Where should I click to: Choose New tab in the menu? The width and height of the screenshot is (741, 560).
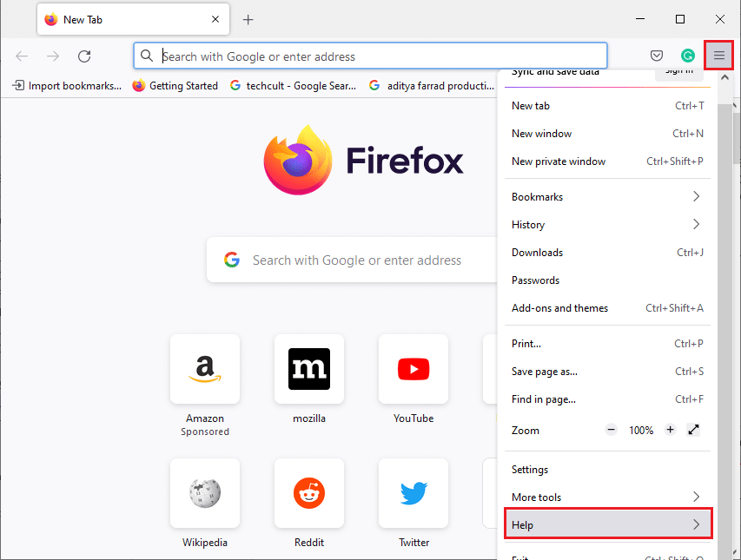tap(607, 106)
